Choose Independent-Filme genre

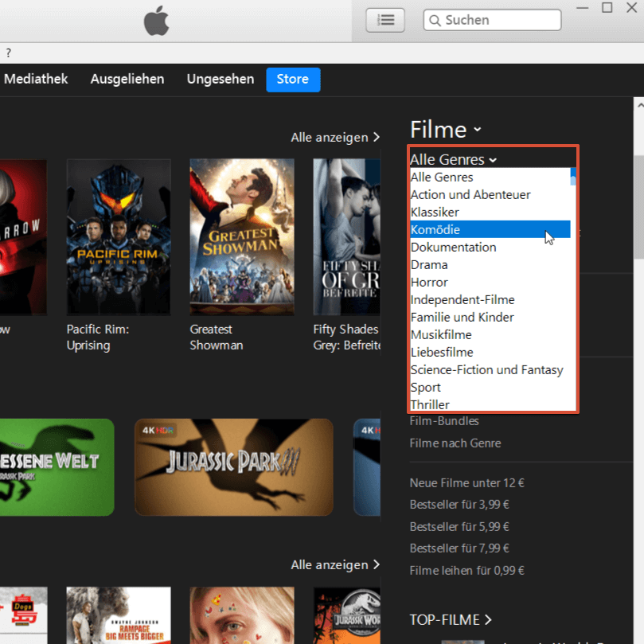(490, 300)
